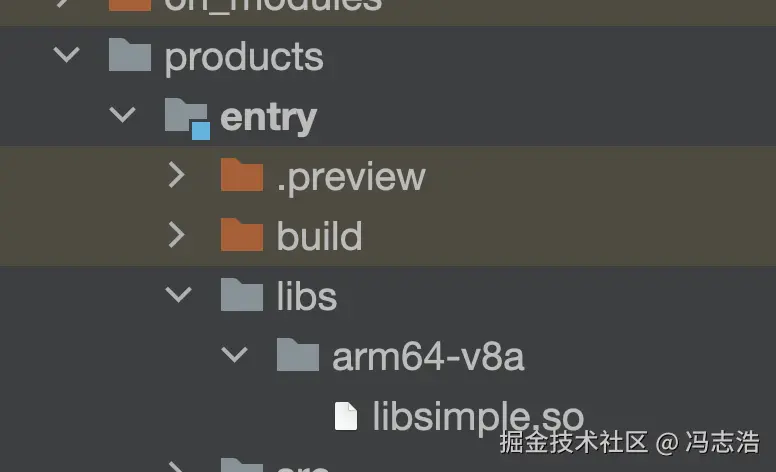The width and height of the screenshot is (776, 472).
Task: Click the entry module folder icon
Action: pos(187,118)
